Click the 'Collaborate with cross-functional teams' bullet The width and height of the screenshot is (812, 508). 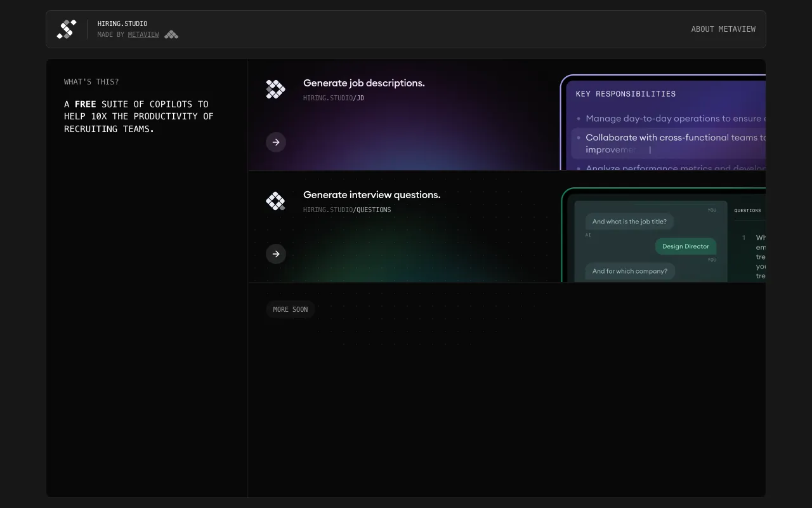point(669,144)
